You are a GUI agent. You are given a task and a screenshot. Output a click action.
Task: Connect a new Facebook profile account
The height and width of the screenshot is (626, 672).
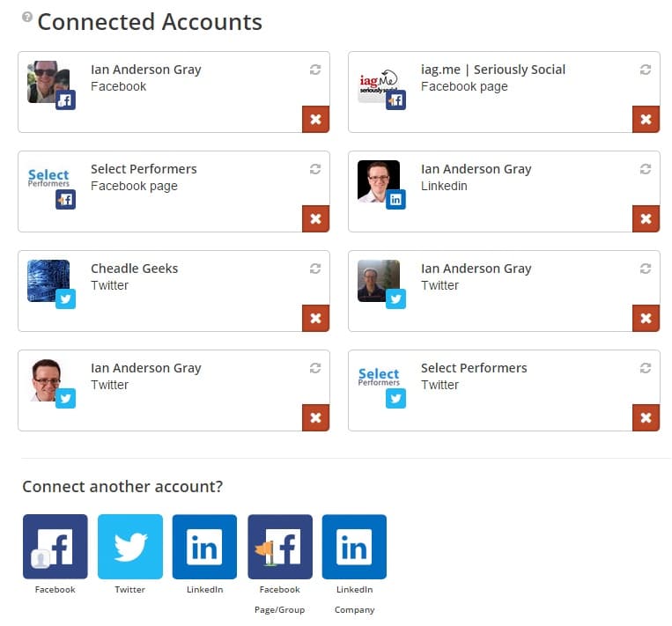click(x=55, y=546)
